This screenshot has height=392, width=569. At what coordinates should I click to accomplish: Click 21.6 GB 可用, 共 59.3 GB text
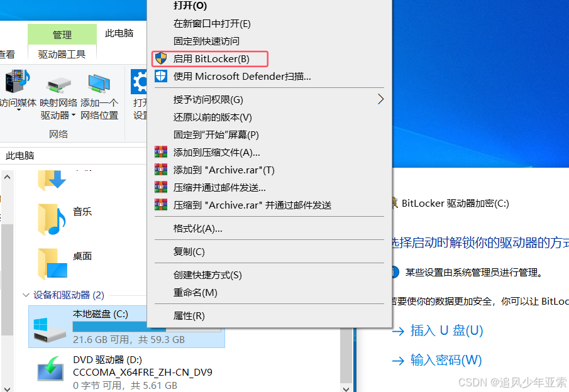(129, 340)
